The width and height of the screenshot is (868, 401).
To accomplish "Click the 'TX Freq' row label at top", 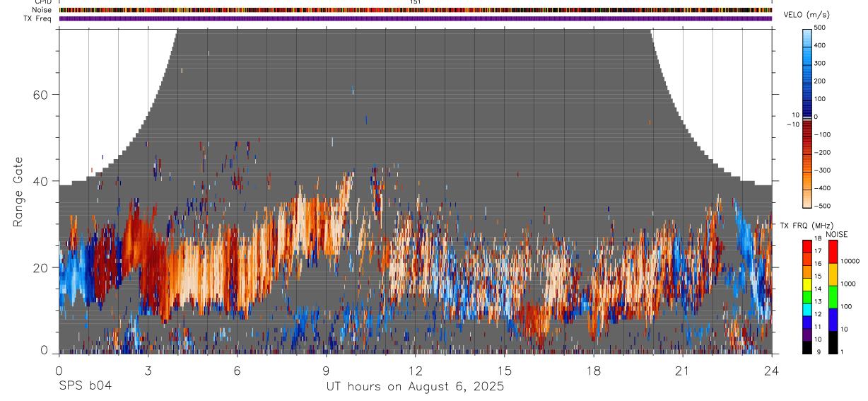I will [39, 18].
